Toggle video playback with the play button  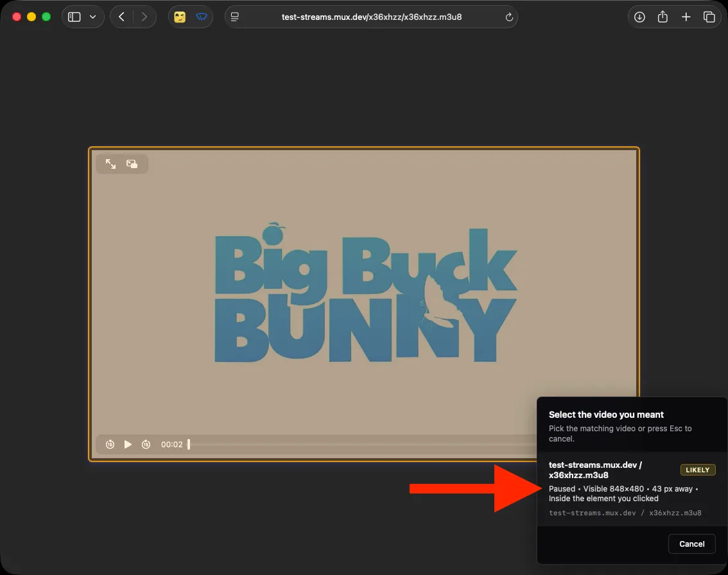coord(128,444)
